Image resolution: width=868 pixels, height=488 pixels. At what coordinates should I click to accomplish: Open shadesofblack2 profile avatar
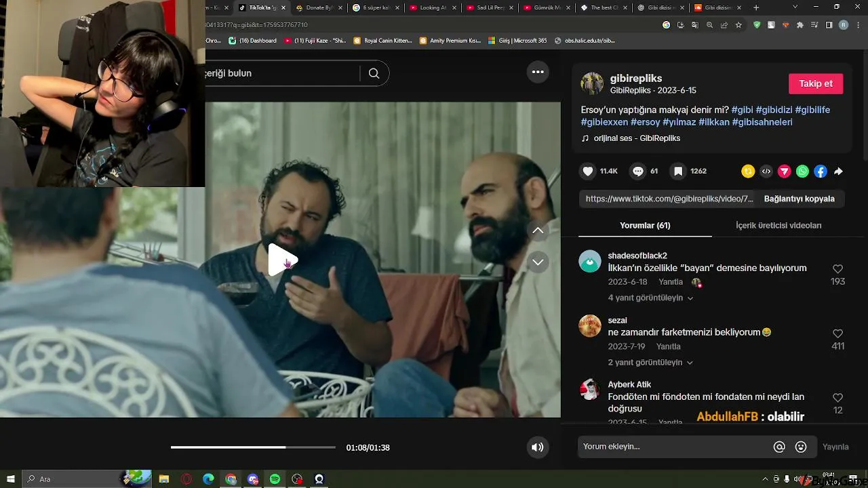click(x=590, y=261)
